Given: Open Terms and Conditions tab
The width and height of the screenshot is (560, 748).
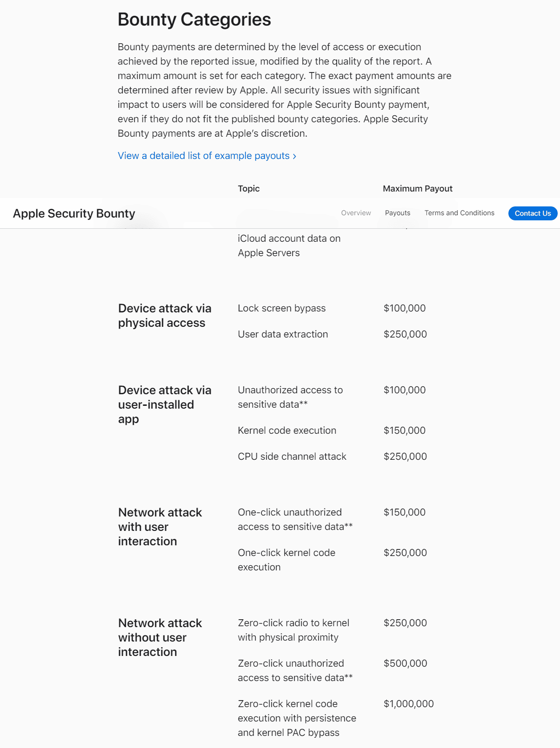Looking at the screenshot, I should (x=459, y=213).
